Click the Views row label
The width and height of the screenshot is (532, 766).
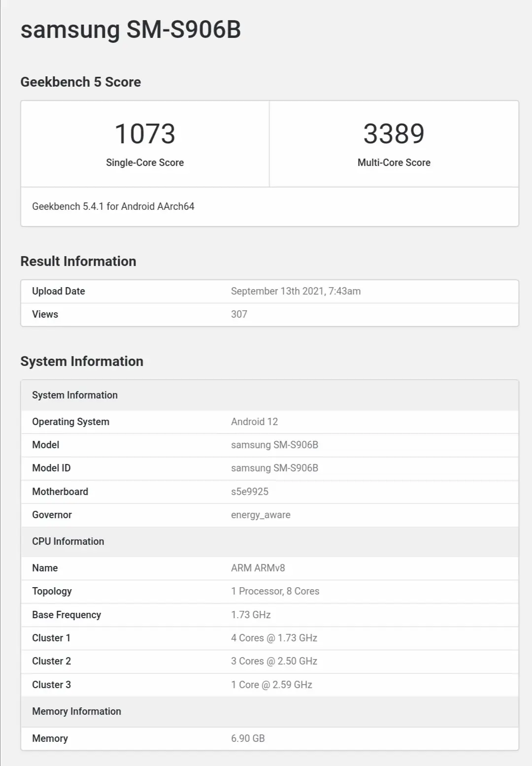(45, 314)
